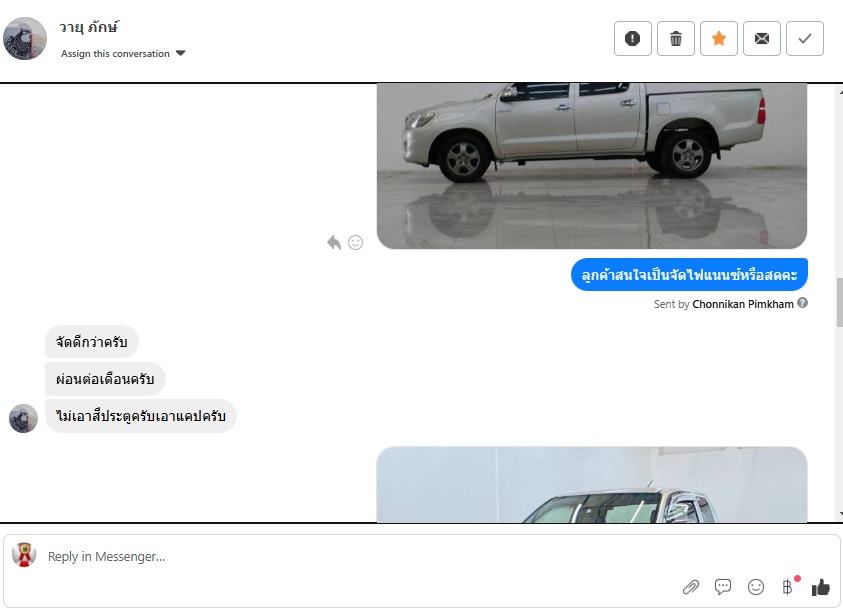Click the blue message about finance or cash

click(689, 275)
